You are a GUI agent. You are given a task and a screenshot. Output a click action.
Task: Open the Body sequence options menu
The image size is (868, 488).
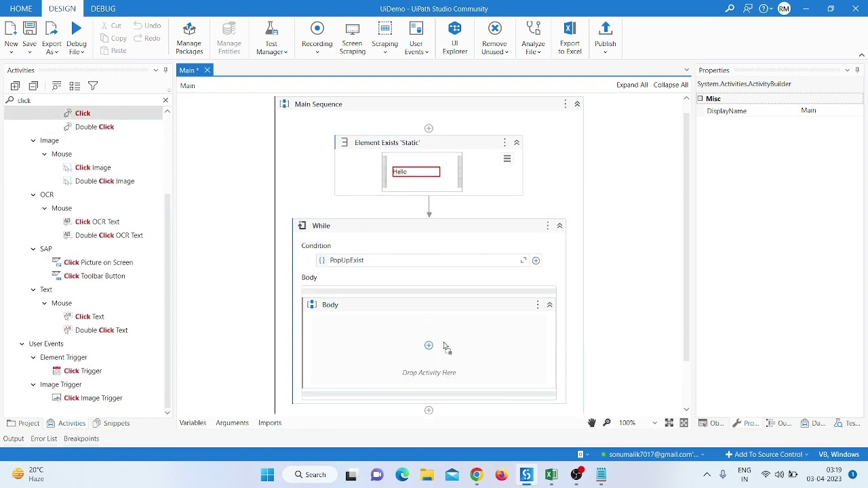coord(538,305)
